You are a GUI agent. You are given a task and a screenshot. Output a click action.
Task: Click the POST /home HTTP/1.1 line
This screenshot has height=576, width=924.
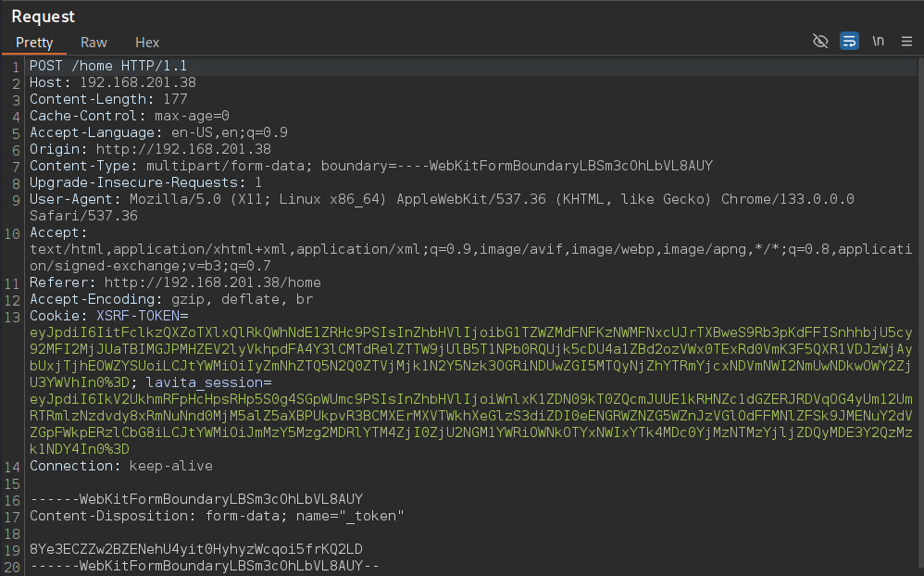click(x=108, y=66)
